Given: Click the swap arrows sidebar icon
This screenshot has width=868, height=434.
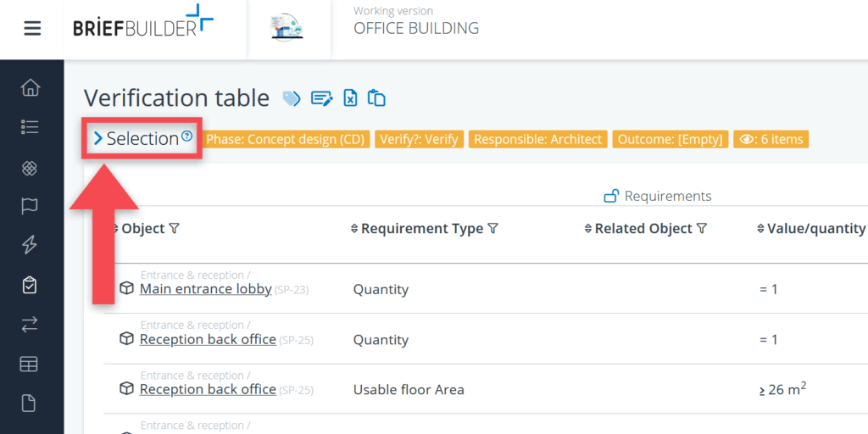Looking at the screenshot, I should pos(30,324).
